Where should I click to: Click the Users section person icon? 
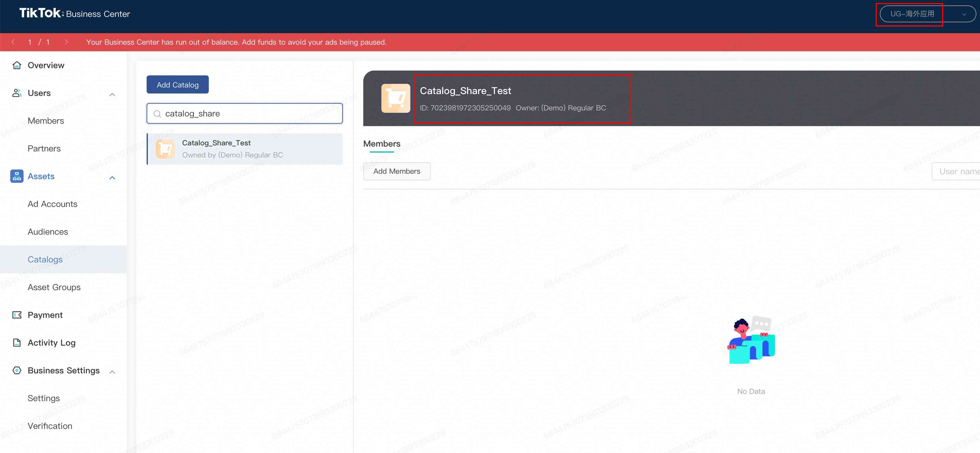[x=17, y=93]
